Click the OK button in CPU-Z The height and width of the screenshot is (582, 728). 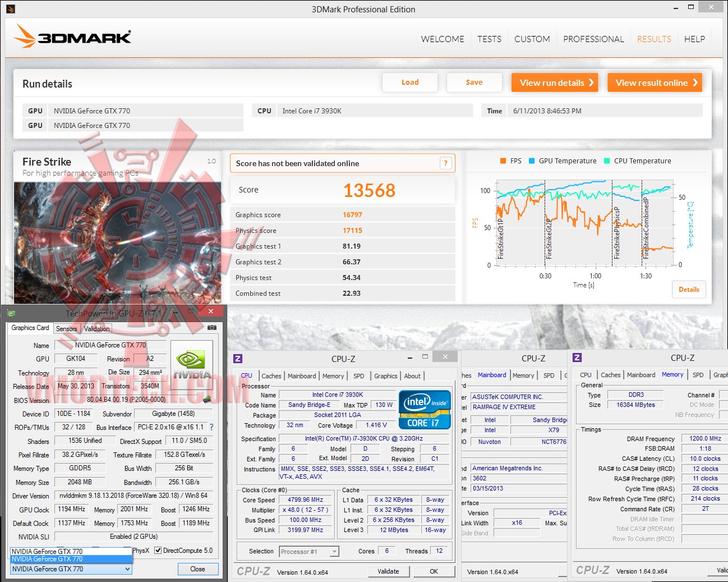coord(434,571)
